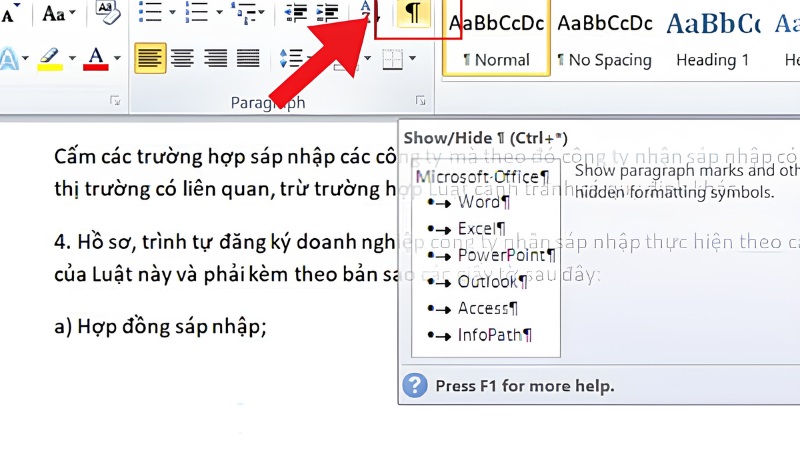
Task: Apply yellow text highlight color
Action: [x=50, y=59]
